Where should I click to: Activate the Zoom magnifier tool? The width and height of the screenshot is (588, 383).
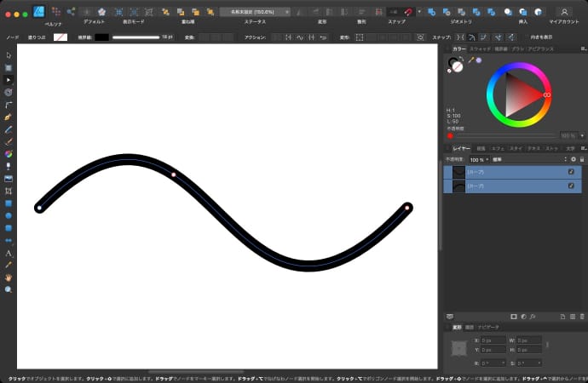pyautogui.click(x=9, y=289)
